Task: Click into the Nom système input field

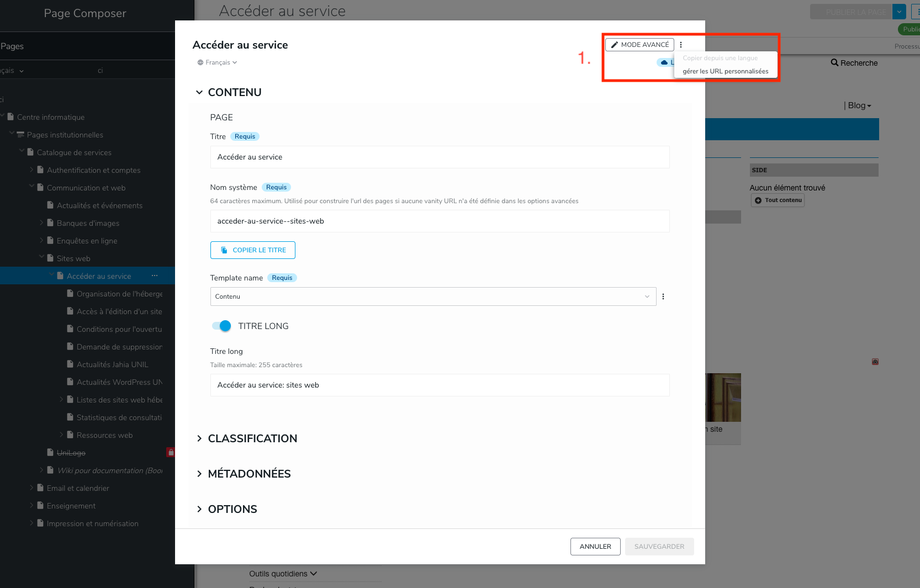Action: [x=440, y=221]
